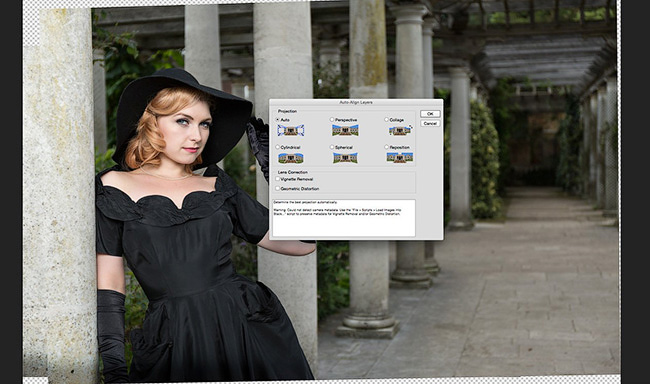The height and width of the screenshot is (384, 650).
Task: Click the Perspective projection preview thumbnail
Action: [x=345, y=130]
